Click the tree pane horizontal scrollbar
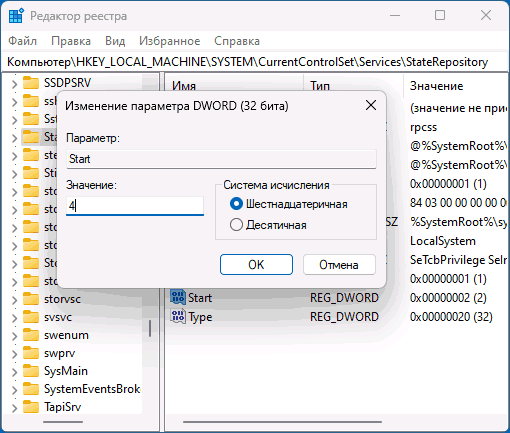 click(63, 422)
